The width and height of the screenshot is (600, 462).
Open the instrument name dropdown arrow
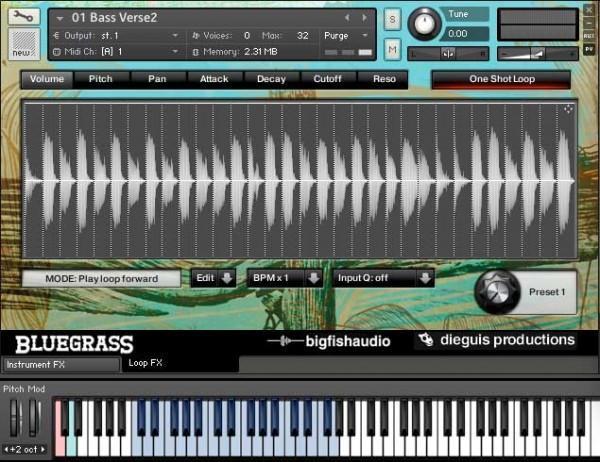[59, 18]
